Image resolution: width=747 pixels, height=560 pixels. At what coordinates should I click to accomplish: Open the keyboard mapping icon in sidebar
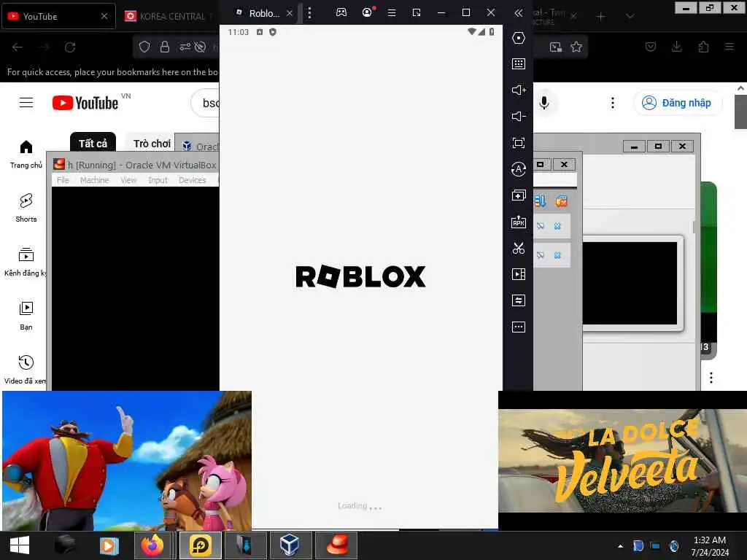point(519,64)
